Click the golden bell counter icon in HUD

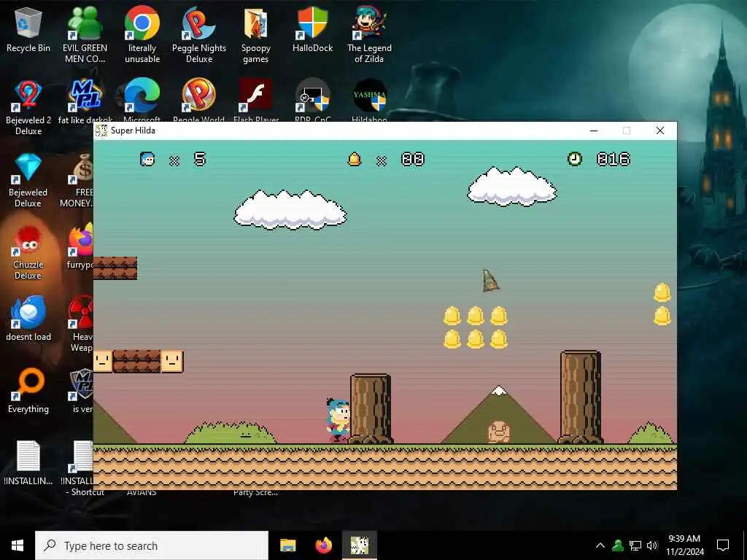click(354, 158)
